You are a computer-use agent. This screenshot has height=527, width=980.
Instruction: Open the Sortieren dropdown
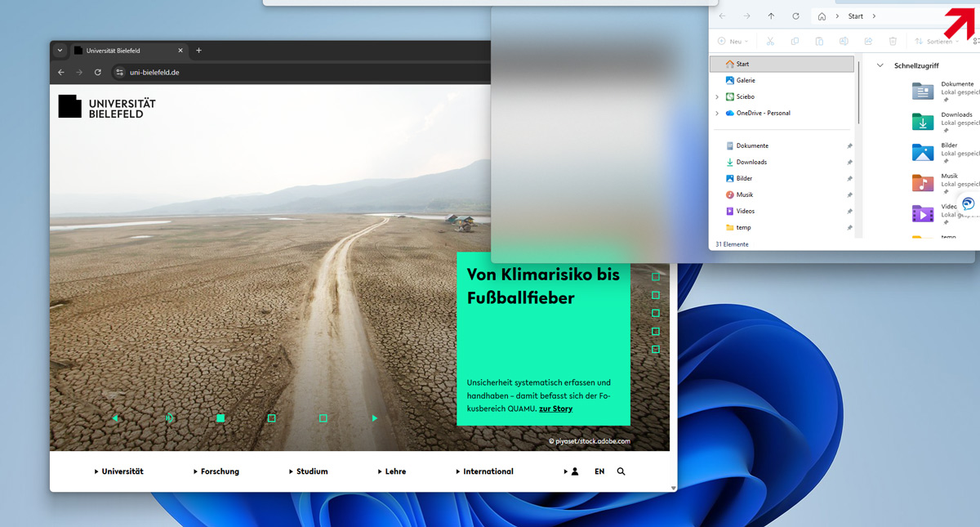click(936, 41)
